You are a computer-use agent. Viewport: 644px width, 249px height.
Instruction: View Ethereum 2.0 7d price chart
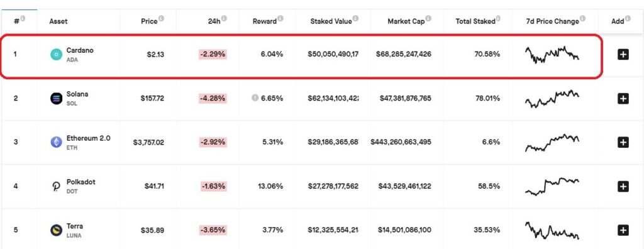click(552, 143)
